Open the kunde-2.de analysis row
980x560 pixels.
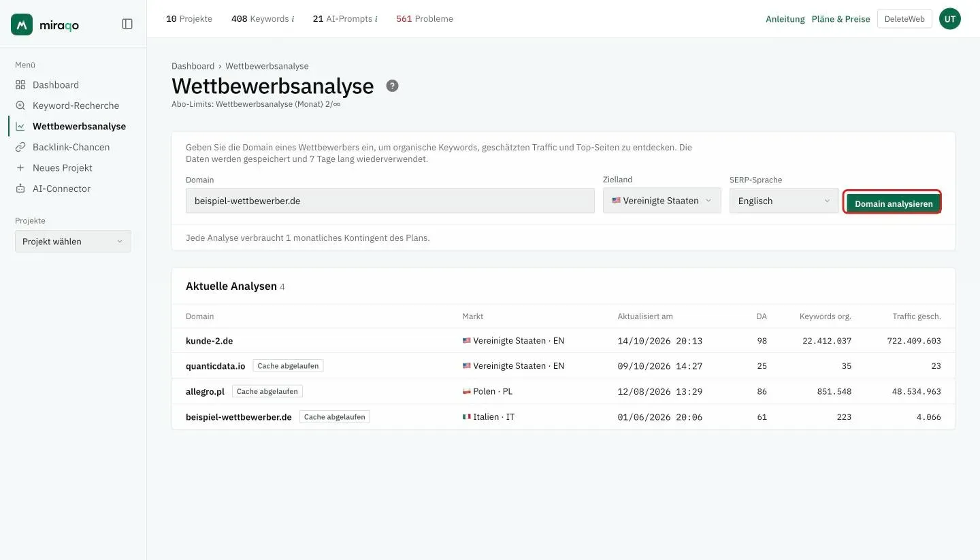point(563,341)
